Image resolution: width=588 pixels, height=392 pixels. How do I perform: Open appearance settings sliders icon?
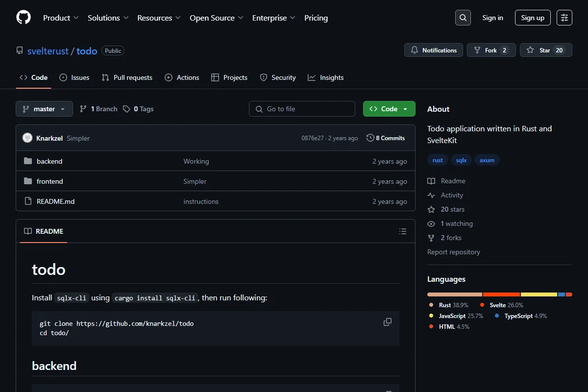point(564,18)
